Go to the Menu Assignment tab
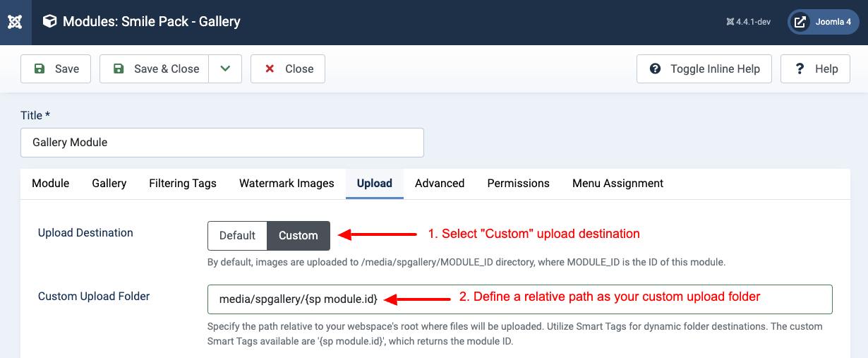Viewport: 868px width, 358px height. 617,183
